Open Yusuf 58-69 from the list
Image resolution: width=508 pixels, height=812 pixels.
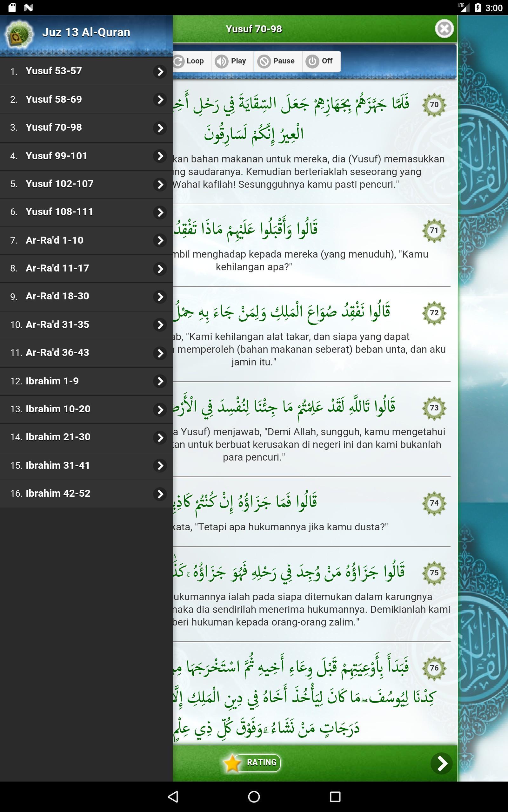86,100
